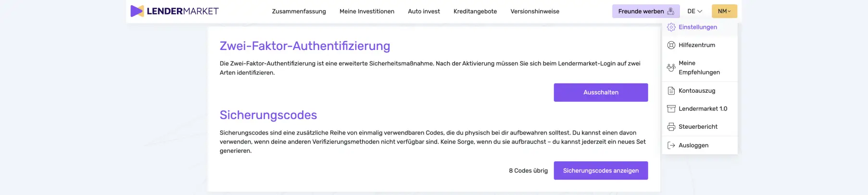868x195 pixels.
Task: Click the Hilfezentrum lifebuoy icon
Action: 671,45
